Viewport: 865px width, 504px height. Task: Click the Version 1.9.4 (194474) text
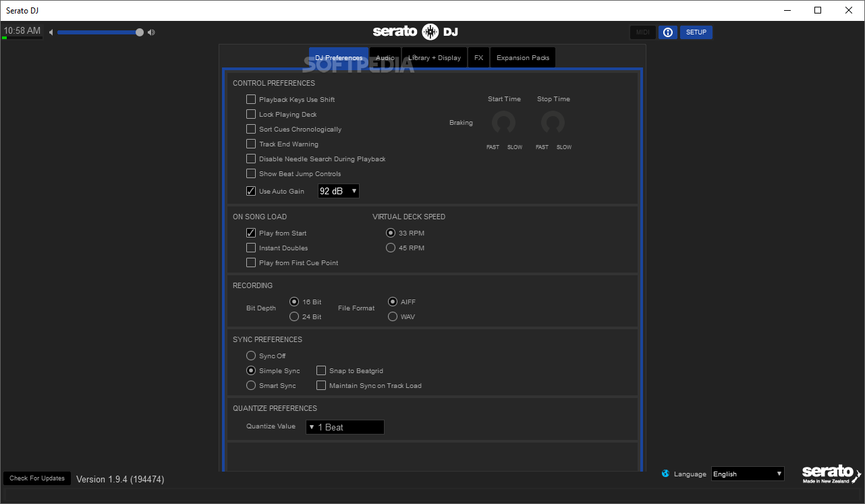point(120,479)
